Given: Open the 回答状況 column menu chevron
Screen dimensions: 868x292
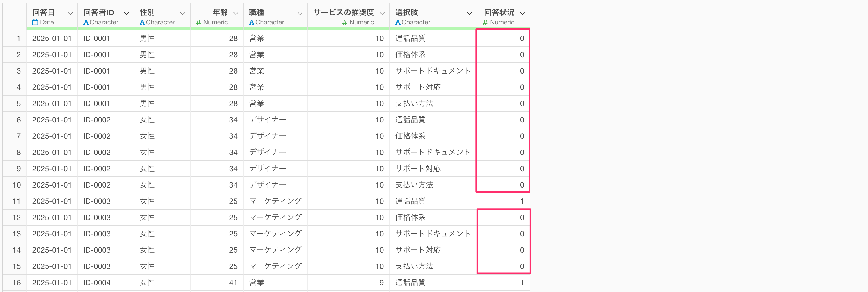Looking at the screenshot, I should click(522, 13).
